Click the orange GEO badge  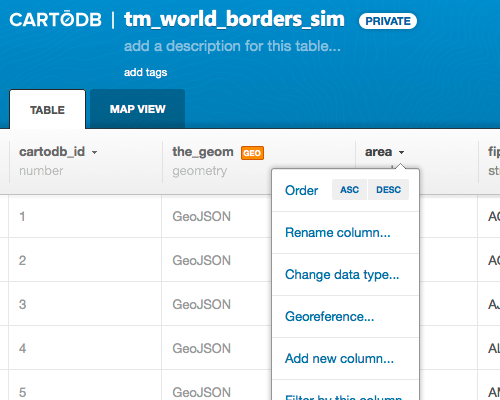click(x=252, y=153)
